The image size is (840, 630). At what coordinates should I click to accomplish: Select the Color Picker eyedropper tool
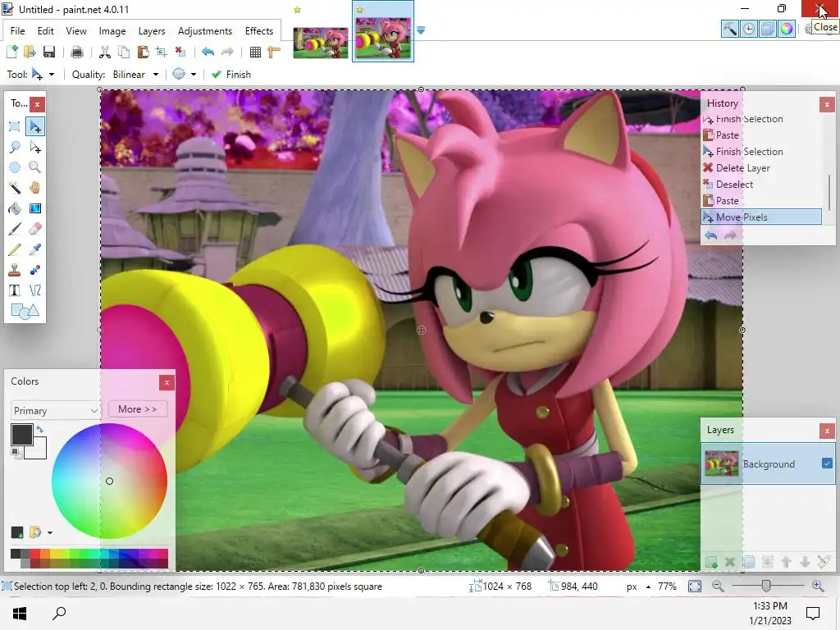35,249
